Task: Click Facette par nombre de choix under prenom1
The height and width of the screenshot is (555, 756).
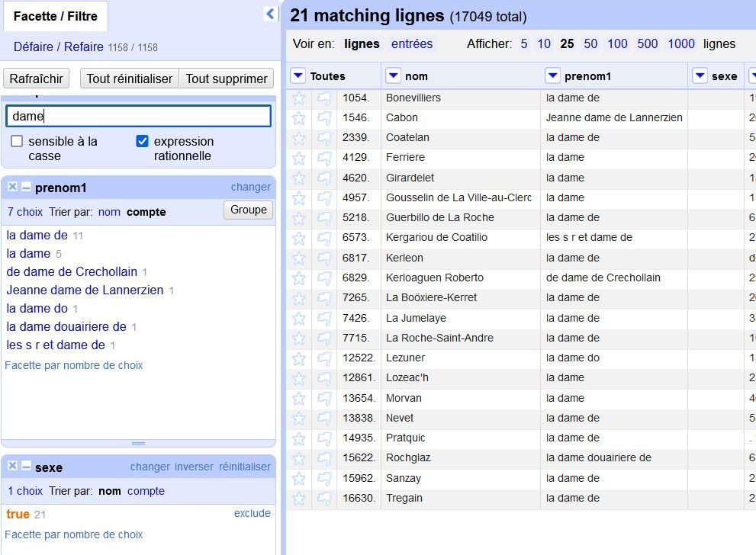Action: point(74,365)
